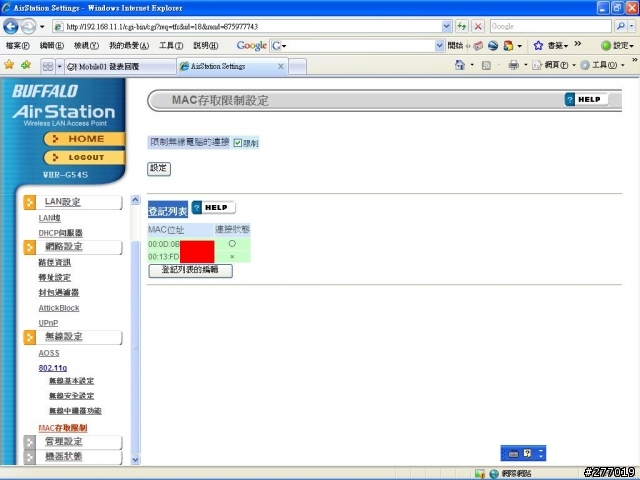Click the browser Forward arrow
Viewport: 640px width, 480px height.
pos(28,27)
